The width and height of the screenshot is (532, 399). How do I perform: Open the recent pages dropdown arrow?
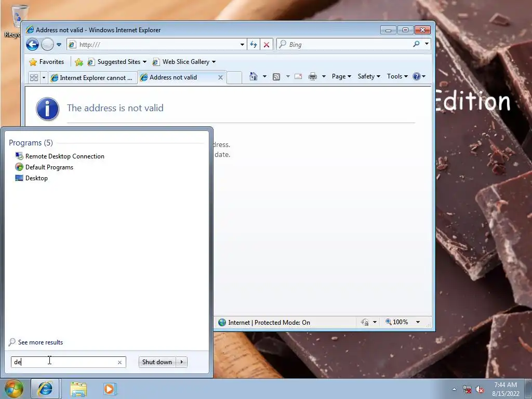tap(59, 45)
